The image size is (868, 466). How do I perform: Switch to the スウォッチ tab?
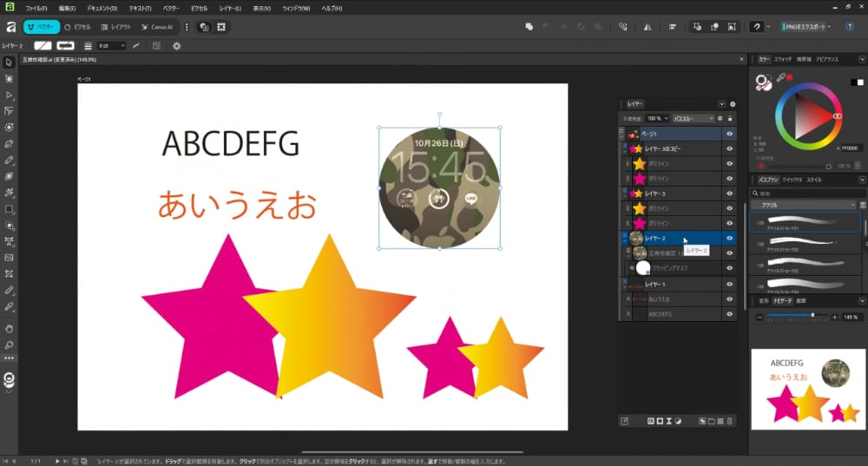tap(783, 60)
